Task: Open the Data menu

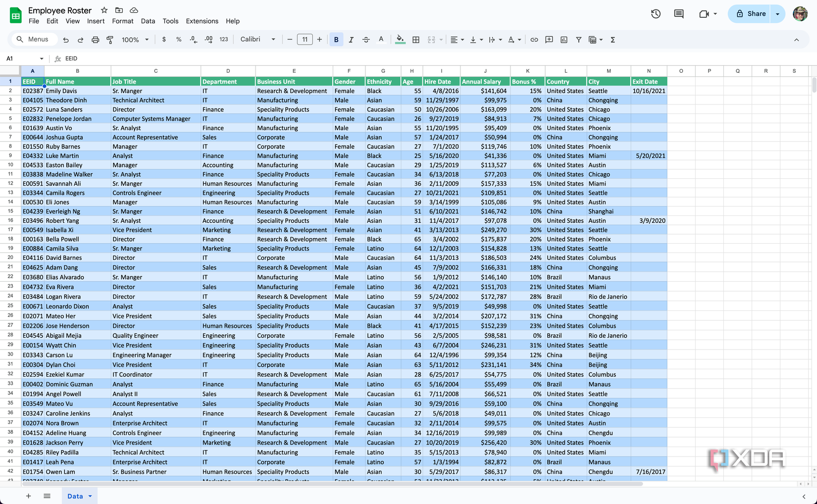Action: 148,21
